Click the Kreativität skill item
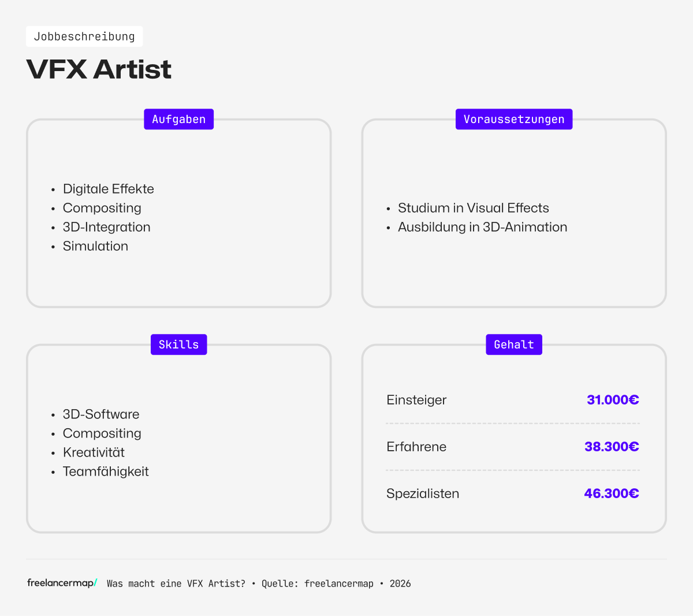693x616 pixels. 94,452
